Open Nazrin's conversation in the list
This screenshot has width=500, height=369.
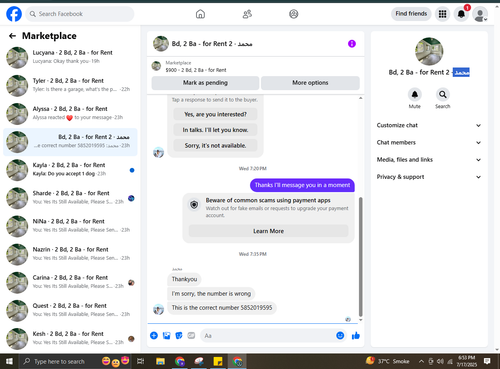coord(70,254)
